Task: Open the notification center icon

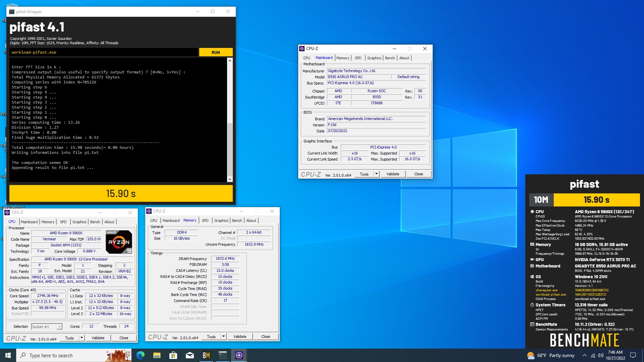Action: (x=633, y=355)
